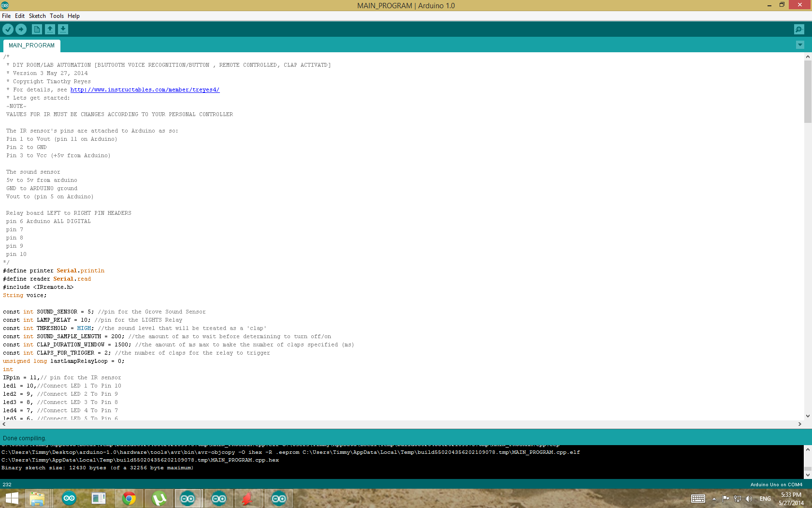The image size is (812, 508).
Task: Create a new sketch with the New icon
Action: pyautogui.click(x=37, y=30)
